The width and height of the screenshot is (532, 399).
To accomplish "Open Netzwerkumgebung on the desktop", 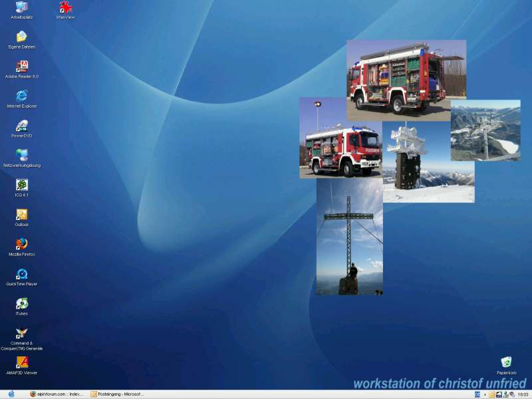I will [x=22, y=155].
